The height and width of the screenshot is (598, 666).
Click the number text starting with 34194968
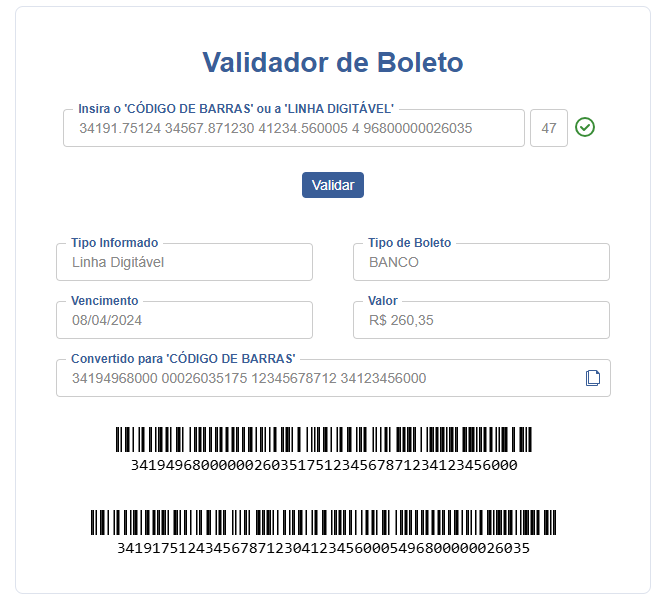tap(323, 465)
